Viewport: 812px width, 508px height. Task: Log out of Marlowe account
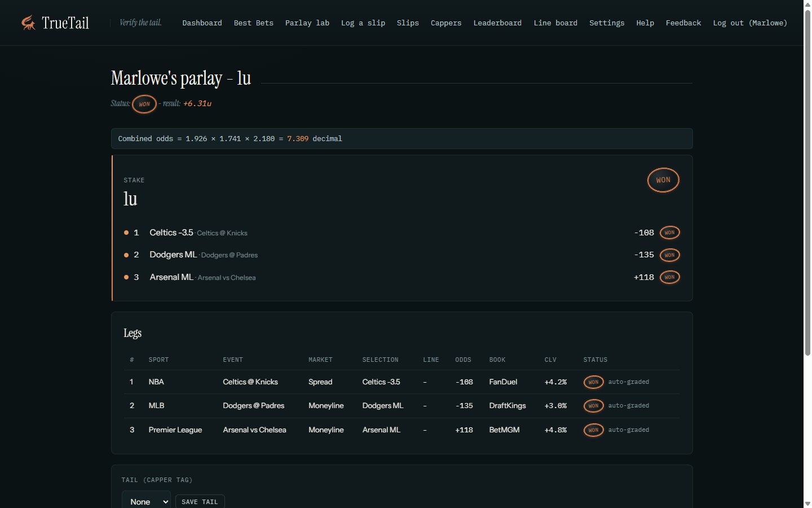pyautogui.click(x=750, y=23)
